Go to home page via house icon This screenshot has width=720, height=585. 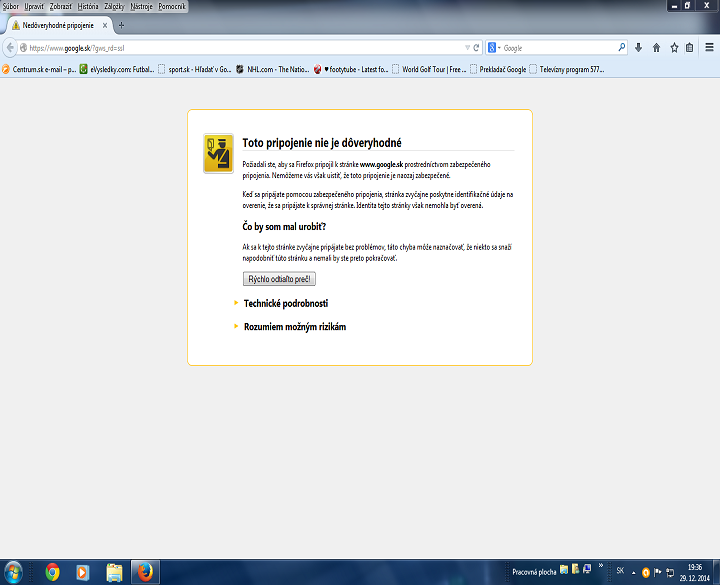point(656,47)
